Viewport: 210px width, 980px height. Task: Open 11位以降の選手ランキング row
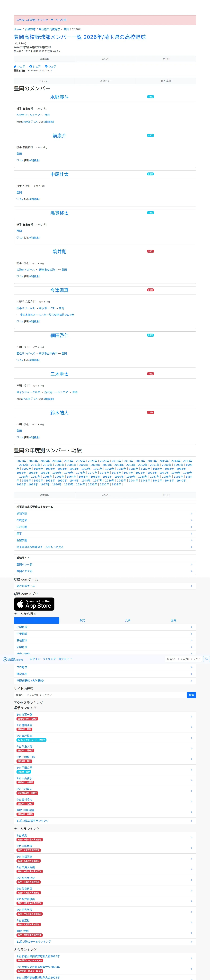[x=105, y=821]
